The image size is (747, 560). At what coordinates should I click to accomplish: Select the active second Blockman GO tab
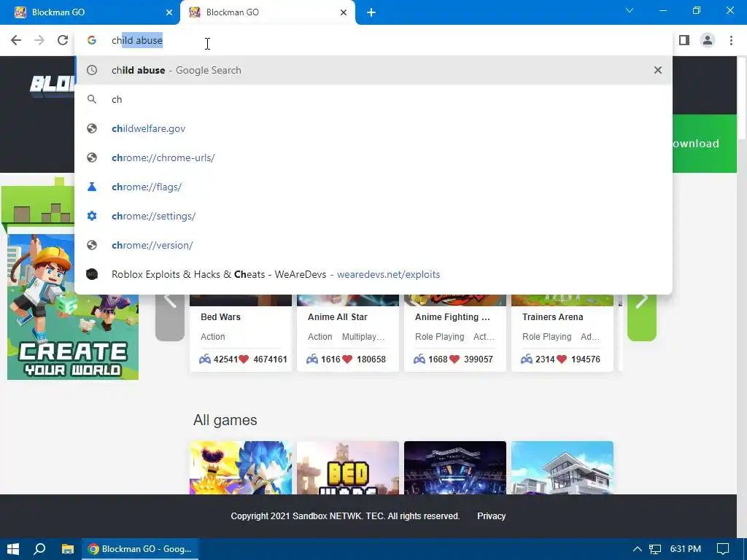pos(268,12)
